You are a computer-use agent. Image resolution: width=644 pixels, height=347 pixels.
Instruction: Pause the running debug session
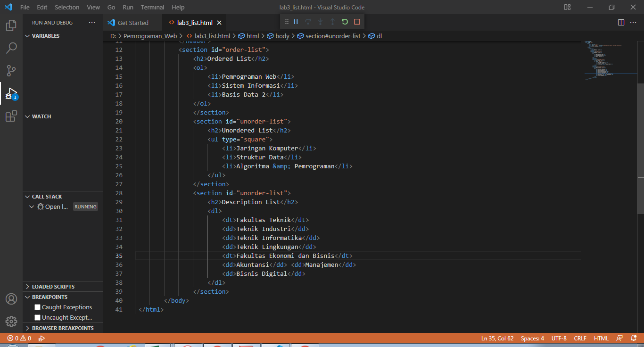[x=296, y=22]
